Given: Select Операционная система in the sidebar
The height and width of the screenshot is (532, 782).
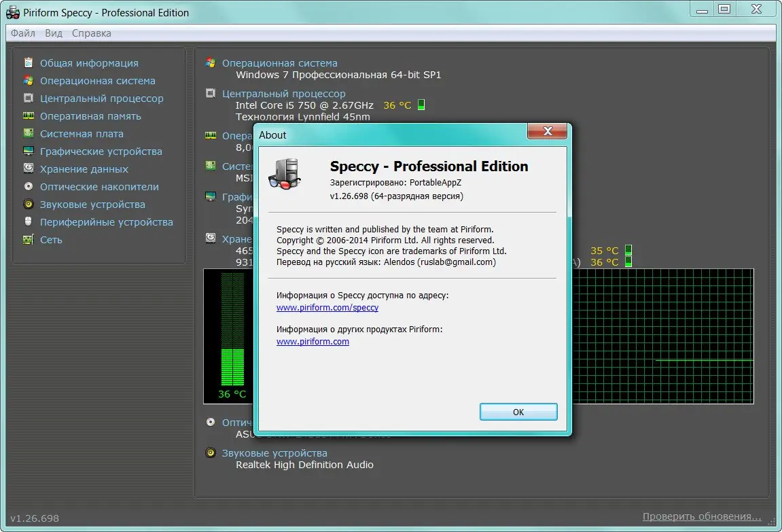Looking at the screenshot, I should tap(98, 81).
